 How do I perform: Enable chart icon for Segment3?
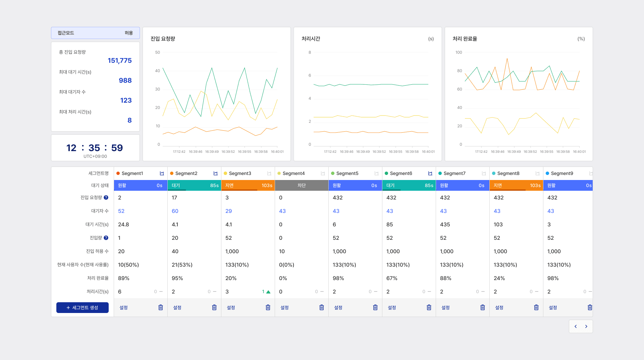pyautogui.click(x=269, y=174)
